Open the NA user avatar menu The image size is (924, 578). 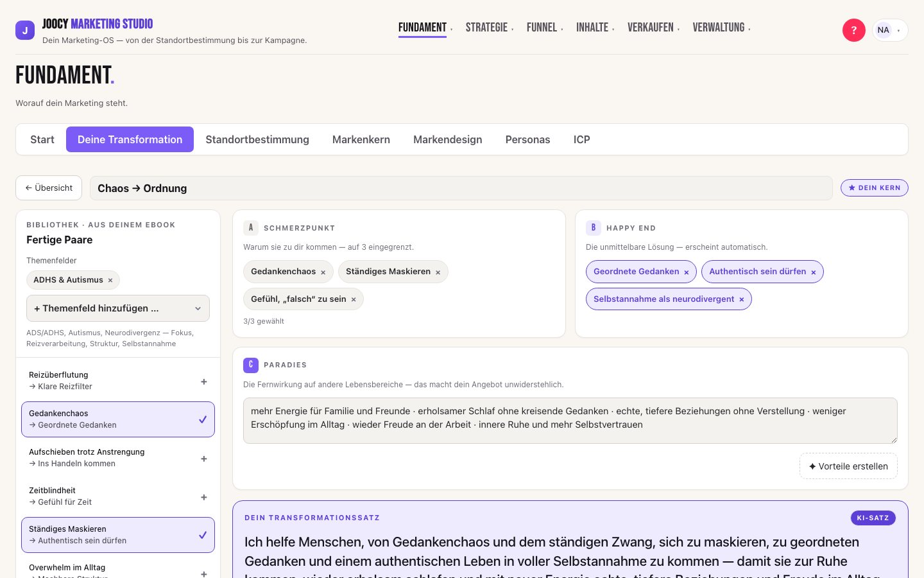click(x=889, y=30)
